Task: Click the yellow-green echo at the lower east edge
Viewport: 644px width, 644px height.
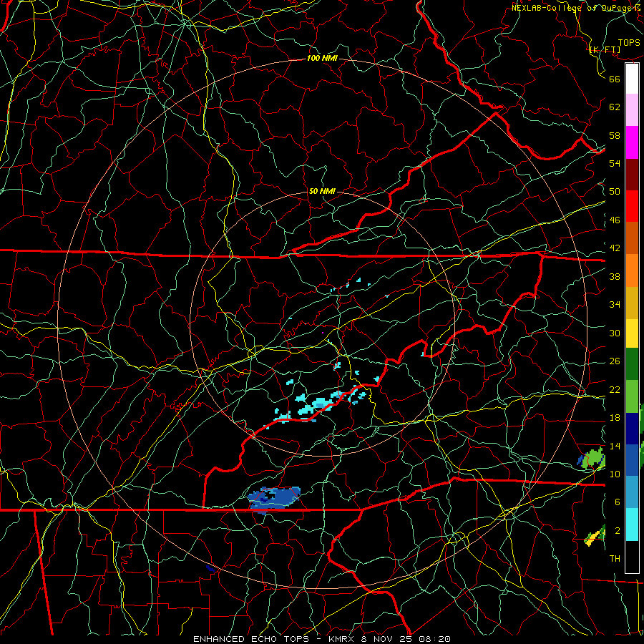Action: (x=595, y=535)
